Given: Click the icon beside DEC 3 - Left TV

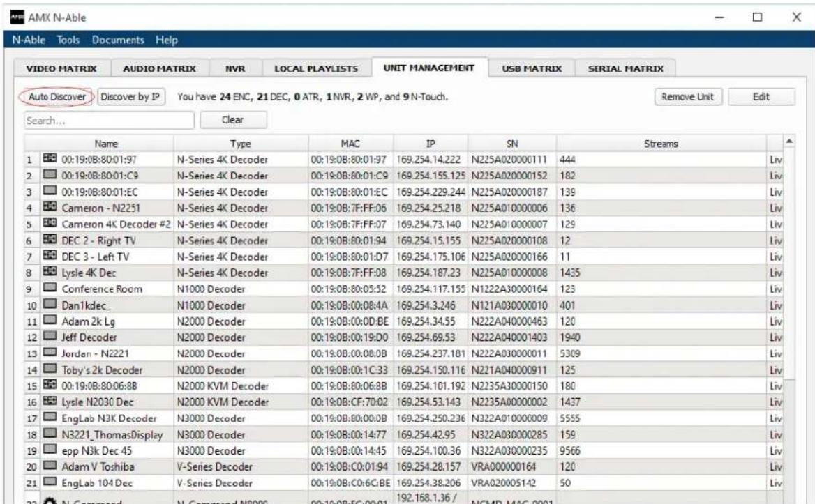Looking at the screenshot, I should (50, 255).
